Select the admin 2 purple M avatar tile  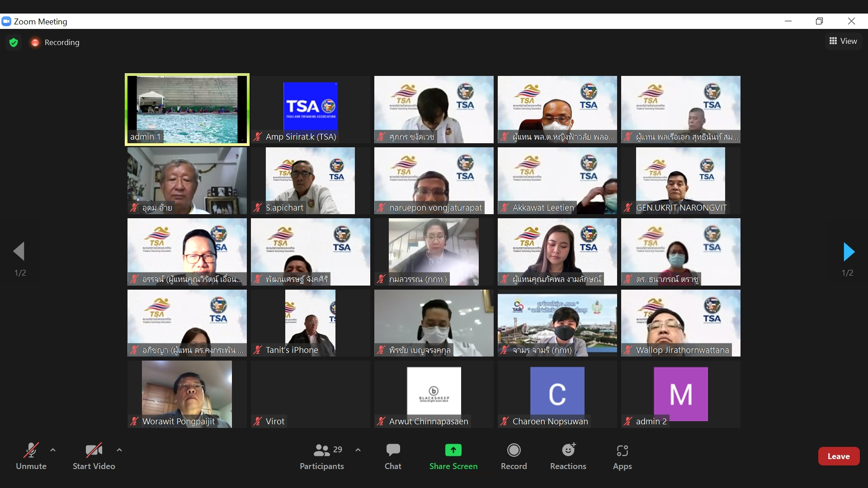(680, 394)
